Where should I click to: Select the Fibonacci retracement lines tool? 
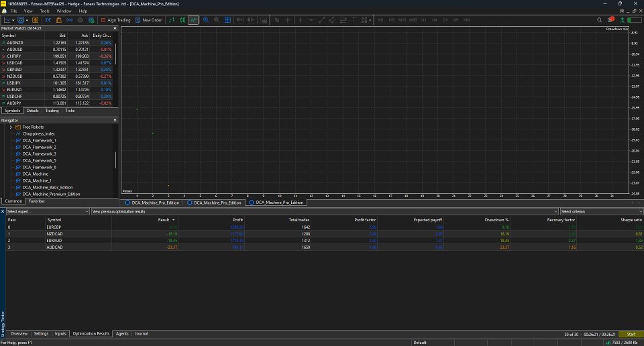point(343,19)
